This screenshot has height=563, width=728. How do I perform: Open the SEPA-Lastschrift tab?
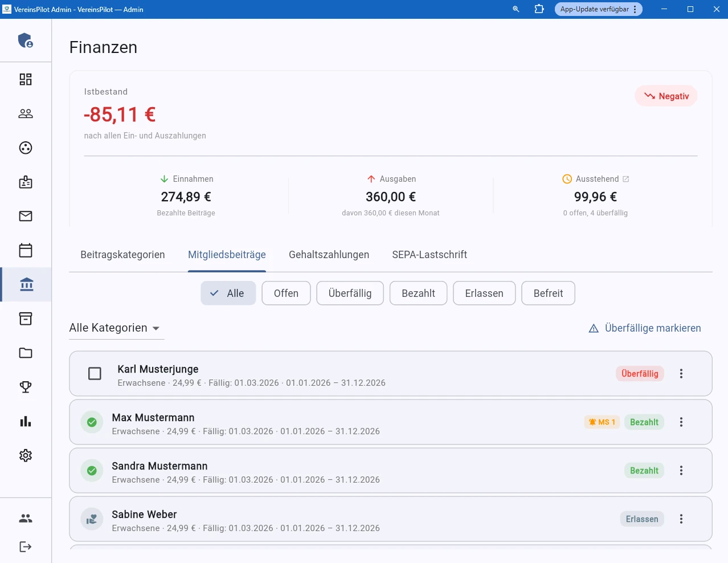tap(430, 255)
